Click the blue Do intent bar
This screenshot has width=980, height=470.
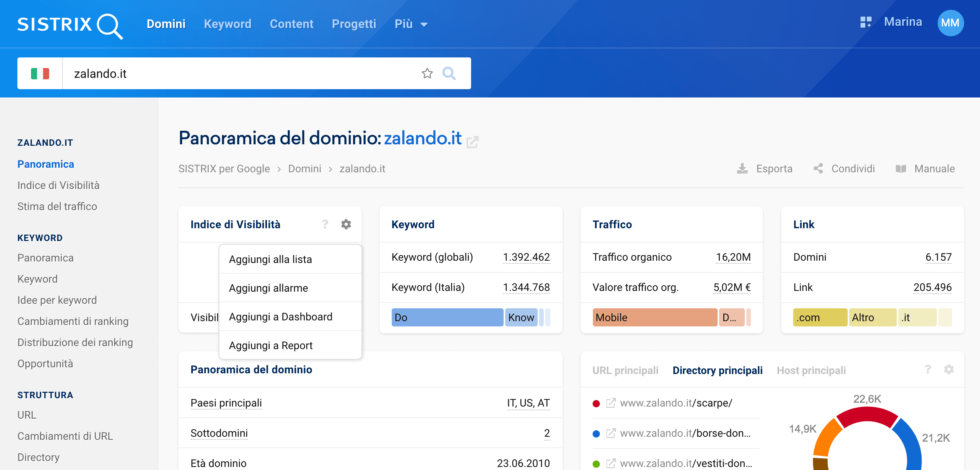[447, 317]
